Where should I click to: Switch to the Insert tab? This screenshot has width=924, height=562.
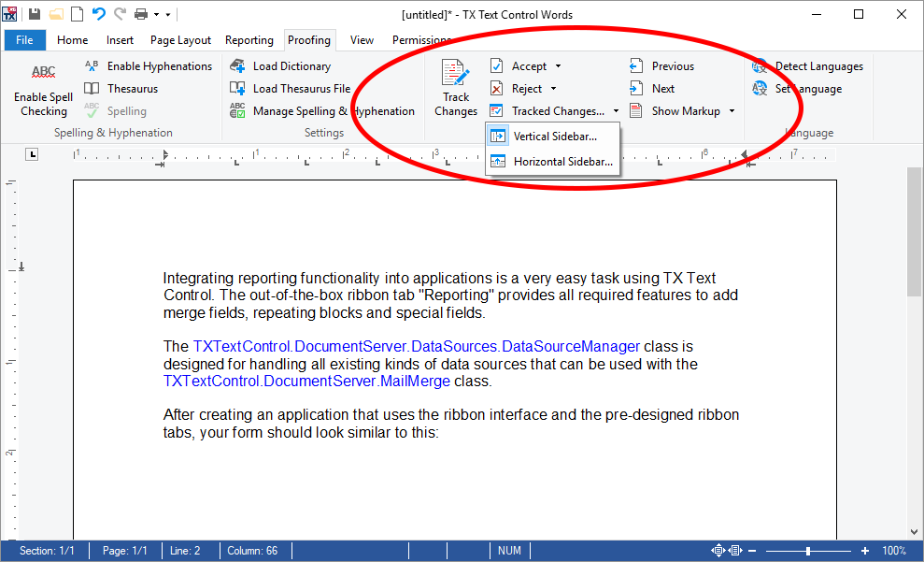[120, 39]
